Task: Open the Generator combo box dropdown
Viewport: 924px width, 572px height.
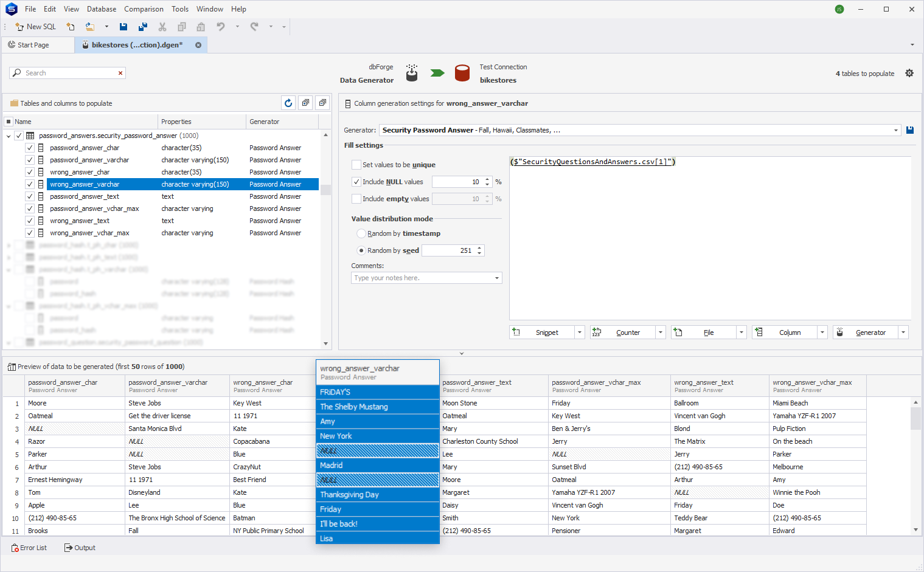Action: (895, 130)
